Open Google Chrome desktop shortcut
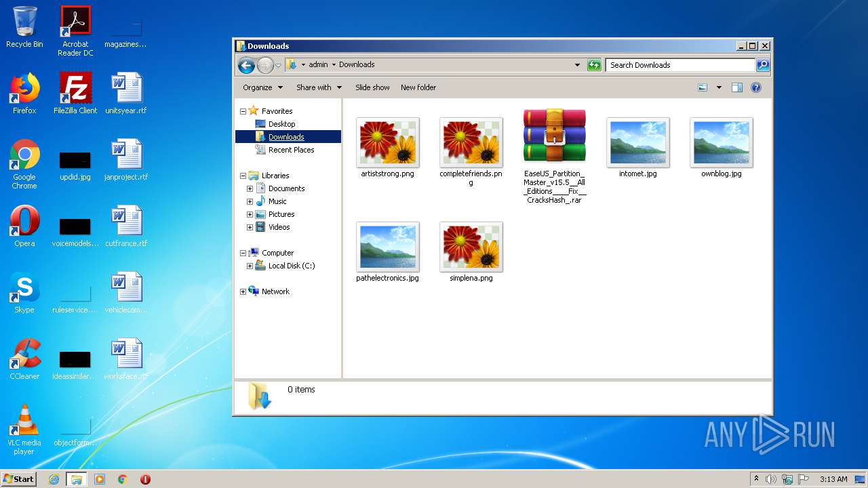The width and height of the screenshot is (868, 488). click(24, 164)
